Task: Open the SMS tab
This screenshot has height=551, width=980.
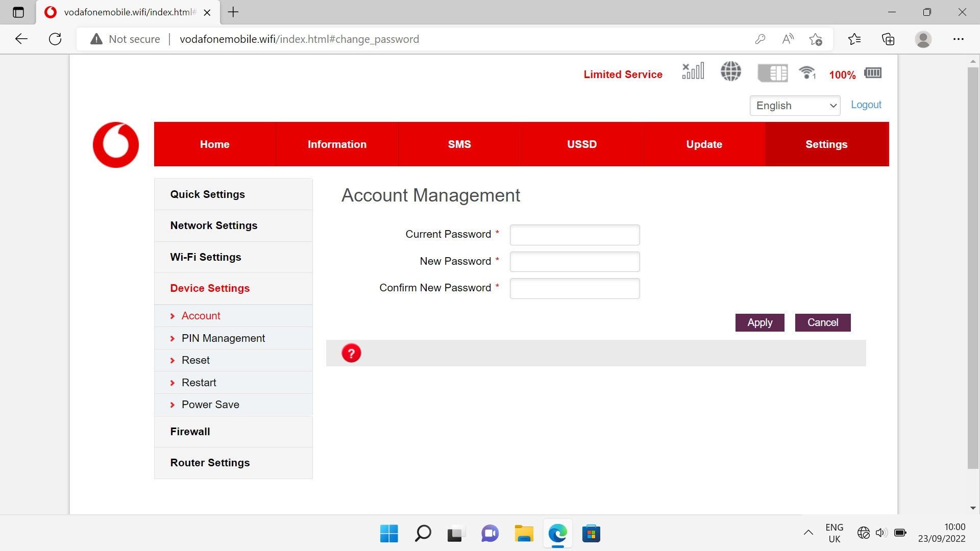Action: [x=459, y=144]
